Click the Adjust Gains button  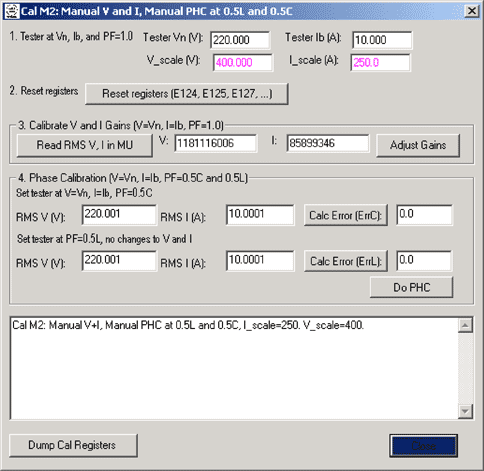click(418, 145)
